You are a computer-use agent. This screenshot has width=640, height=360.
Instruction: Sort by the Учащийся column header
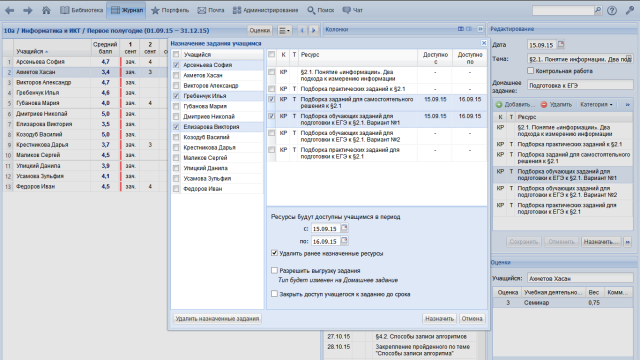tap(52, 47)
